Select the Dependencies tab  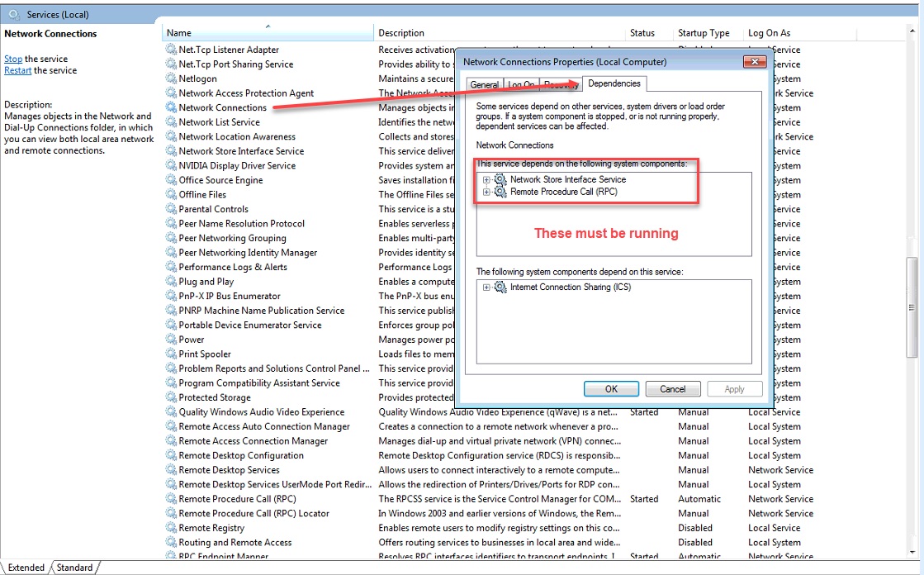pyautogui.click(x=614, y=83)
